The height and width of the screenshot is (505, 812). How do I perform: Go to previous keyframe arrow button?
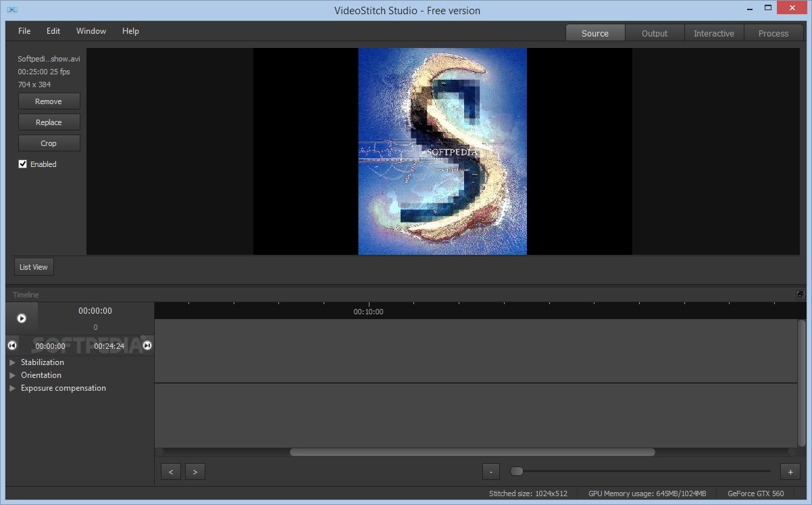[x=171, y=472]
